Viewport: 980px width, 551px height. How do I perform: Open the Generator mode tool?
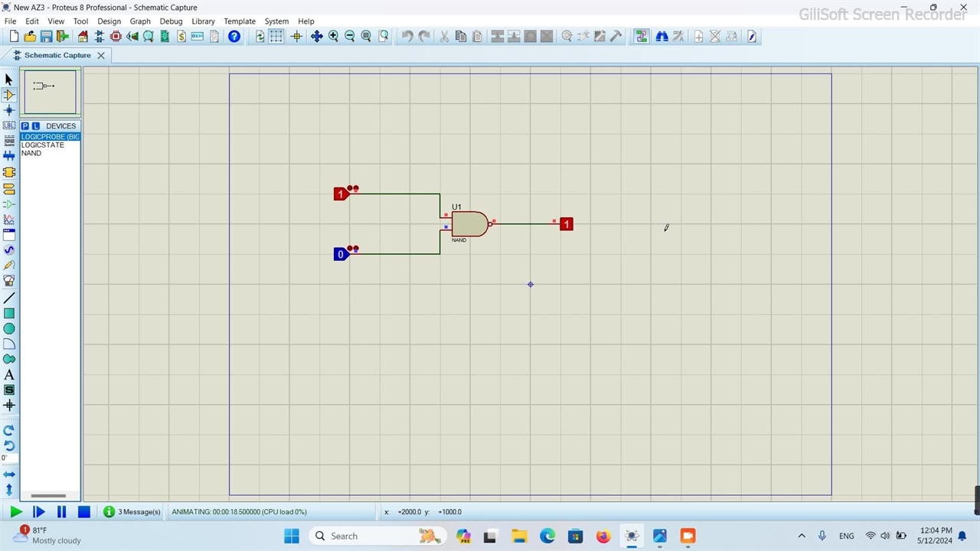pyautogui.click(x=9, y=249)
